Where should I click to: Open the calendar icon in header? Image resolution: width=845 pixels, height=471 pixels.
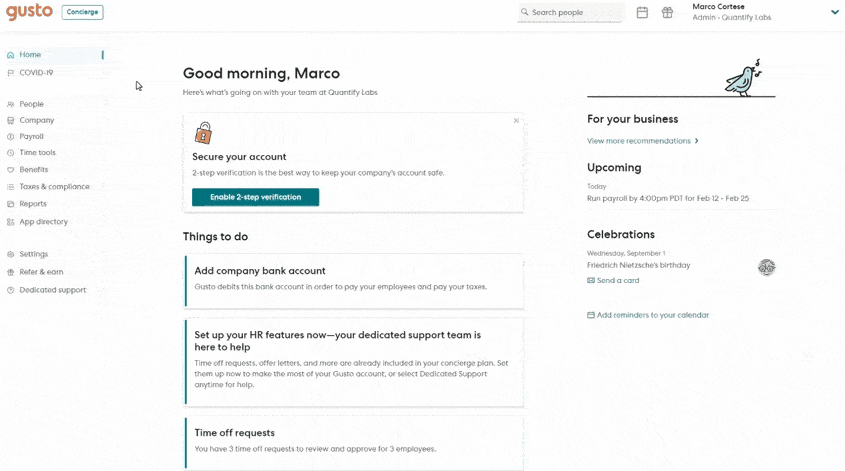pyautogui.click(x=642, y=12)
